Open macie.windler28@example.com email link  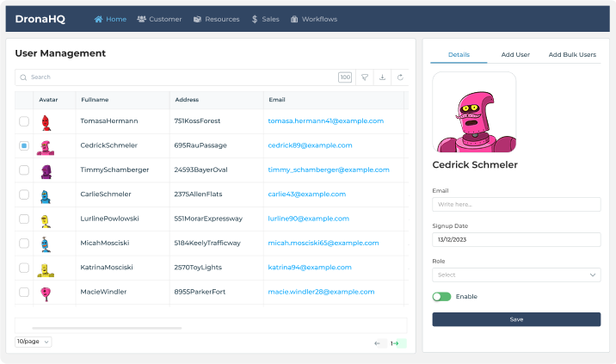point(321,292)
